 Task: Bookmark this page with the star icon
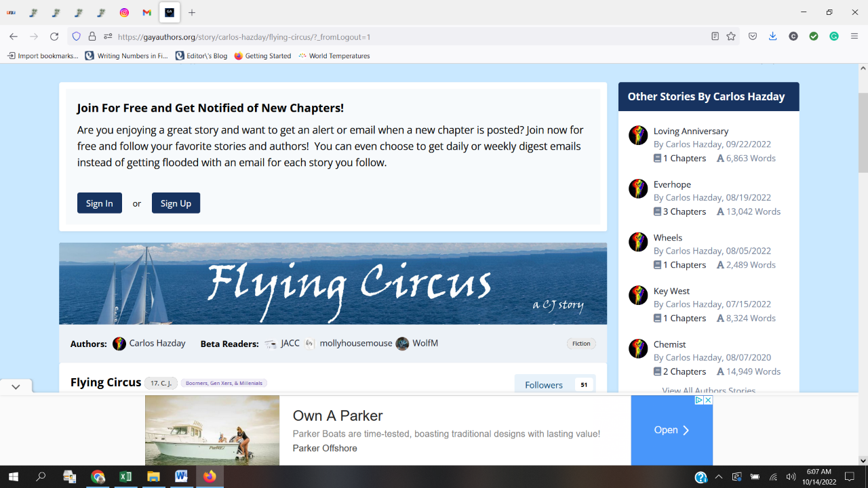pyautogui.click(x=731, y=37)
